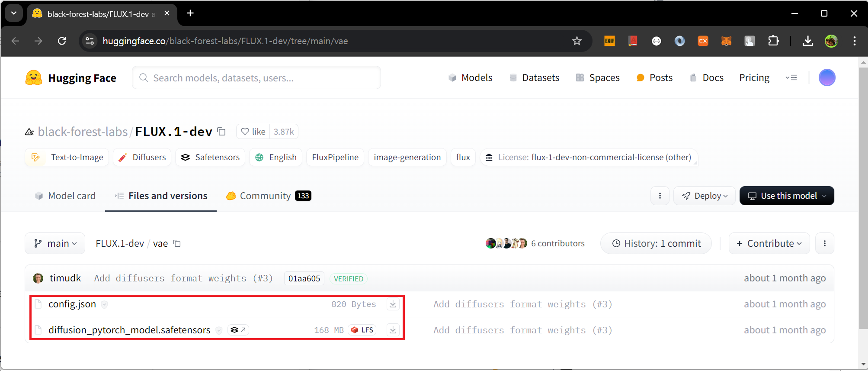Click the flux tag
The image size is (868, 371).
click(x=463, y=157)
